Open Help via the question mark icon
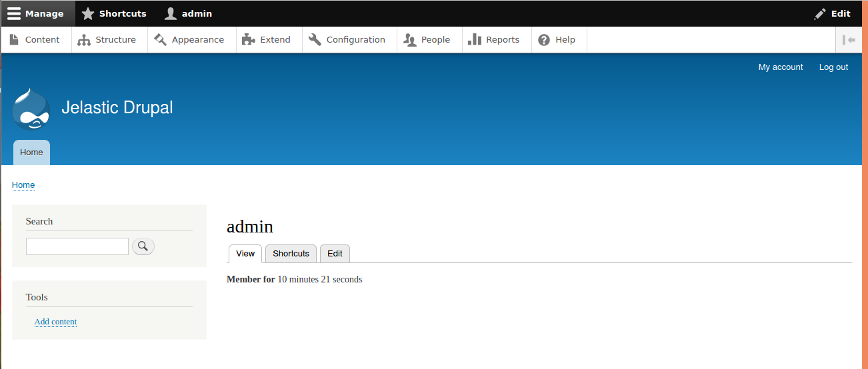 544,40
